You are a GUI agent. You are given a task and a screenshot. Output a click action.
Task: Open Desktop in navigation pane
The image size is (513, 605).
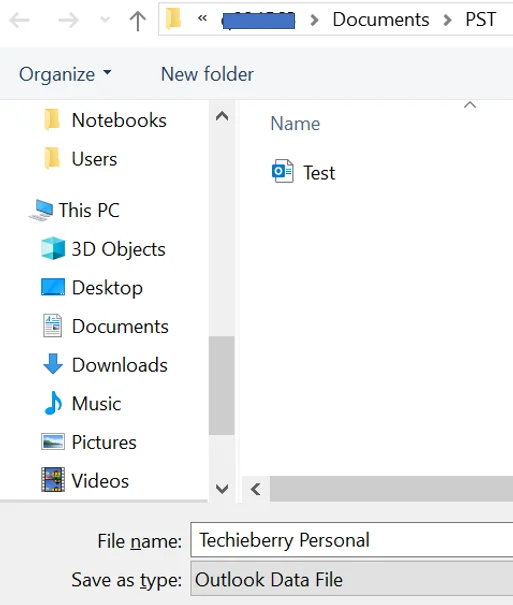point(107,288)
